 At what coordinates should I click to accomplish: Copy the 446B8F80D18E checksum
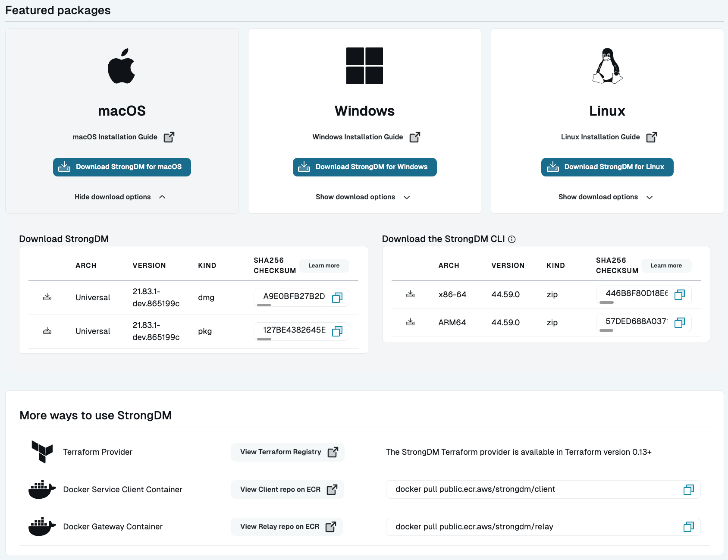(680, 294)
